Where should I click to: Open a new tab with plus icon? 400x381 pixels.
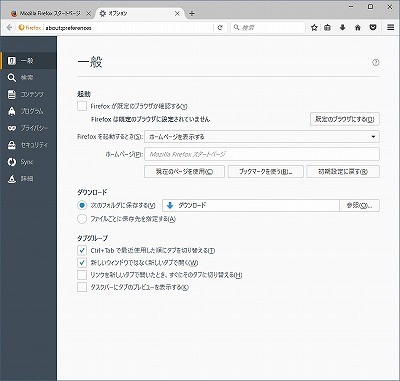click(192, 13)
